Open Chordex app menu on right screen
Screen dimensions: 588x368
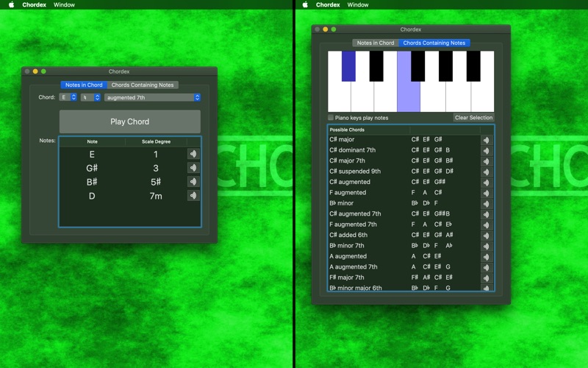point(328,4)
